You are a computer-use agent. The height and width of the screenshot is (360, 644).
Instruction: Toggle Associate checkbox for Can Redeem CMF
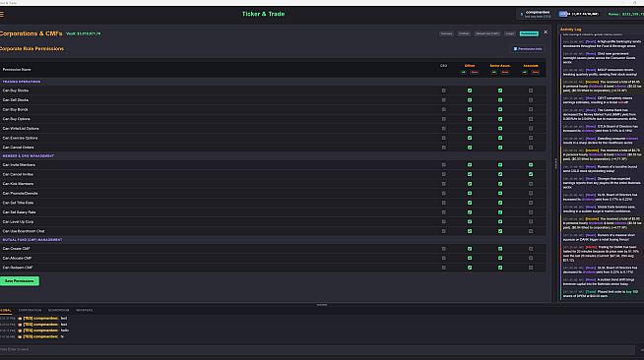(x=531, y=268)
